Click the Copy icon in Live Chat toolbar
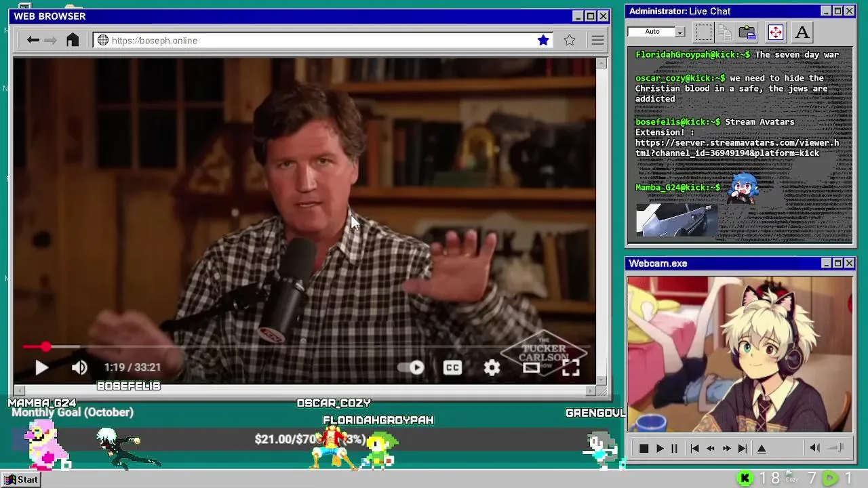This screenshot has height=488, width=868. pyautogui.click(x=725, y=32)
